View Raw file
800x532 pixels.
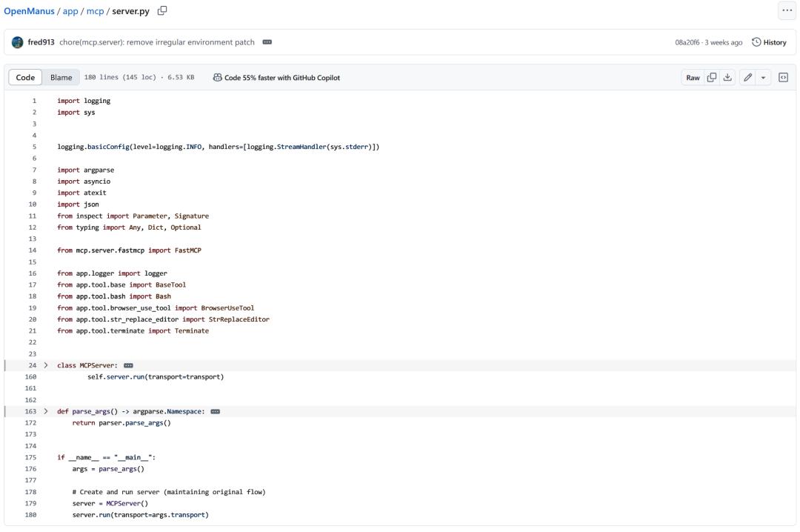pyautogui.click(x=693, y=78)
